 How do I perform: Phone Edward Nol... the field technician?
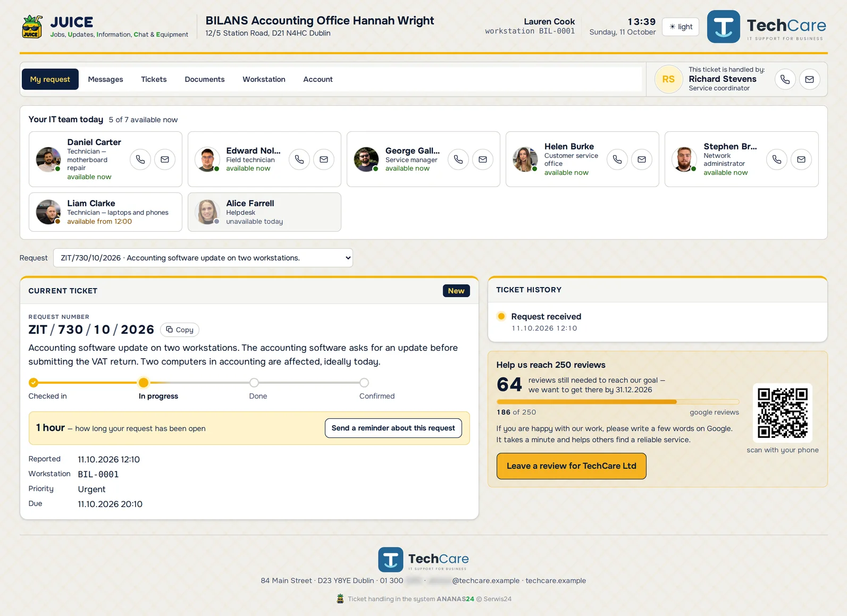(x=299, y=159)
